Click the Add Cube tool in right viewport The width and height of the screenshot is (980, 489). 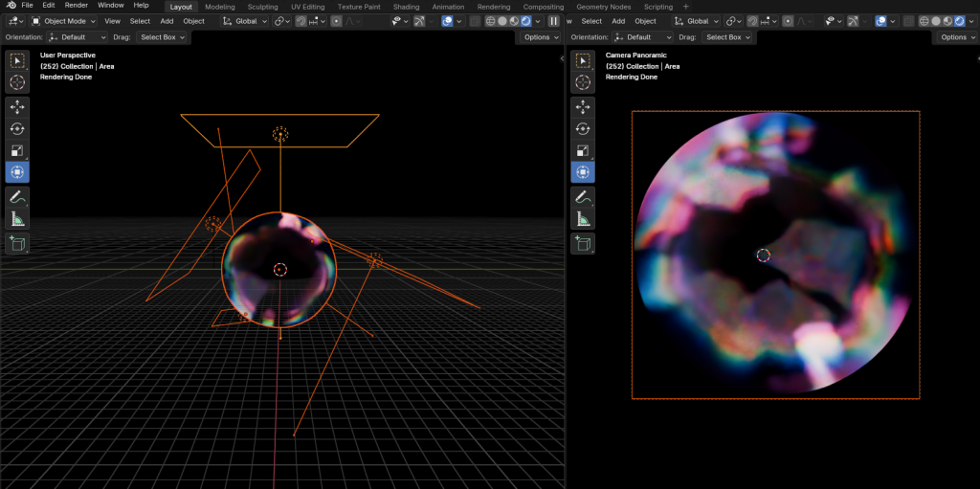583,243
